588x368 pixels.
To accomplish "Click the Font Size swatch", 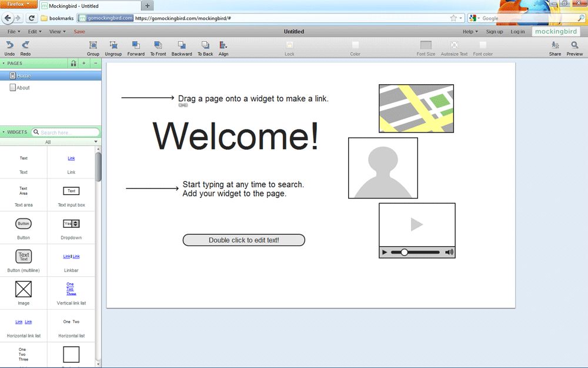I will [426, 45].
